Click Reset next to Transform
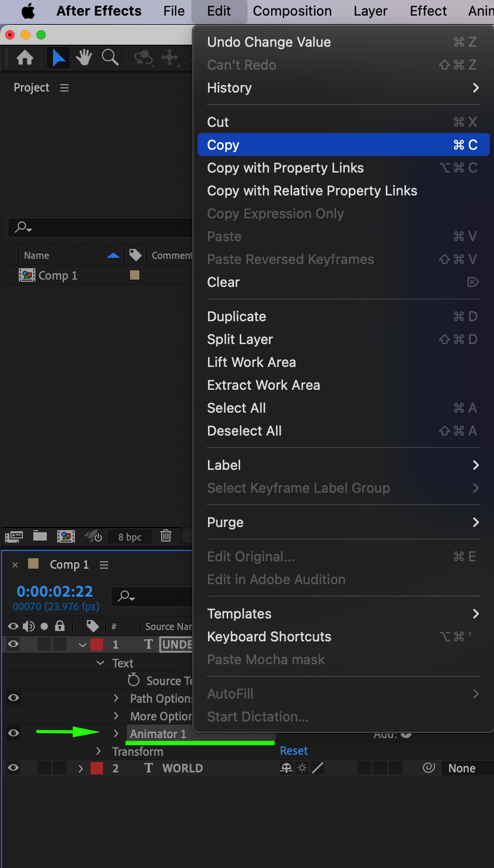The height and width of the screenshot is (868, 494). 294,751
